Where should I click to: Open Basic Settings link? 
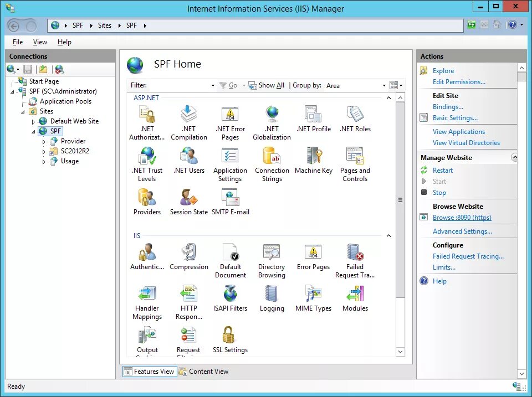tap(455, 118)
